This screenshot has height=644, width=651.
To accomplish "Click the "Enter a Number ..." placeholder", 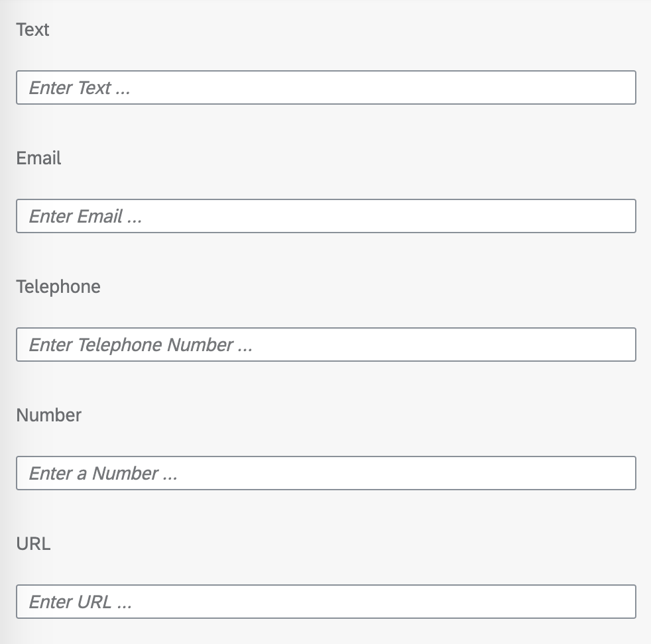I will 103,474.
